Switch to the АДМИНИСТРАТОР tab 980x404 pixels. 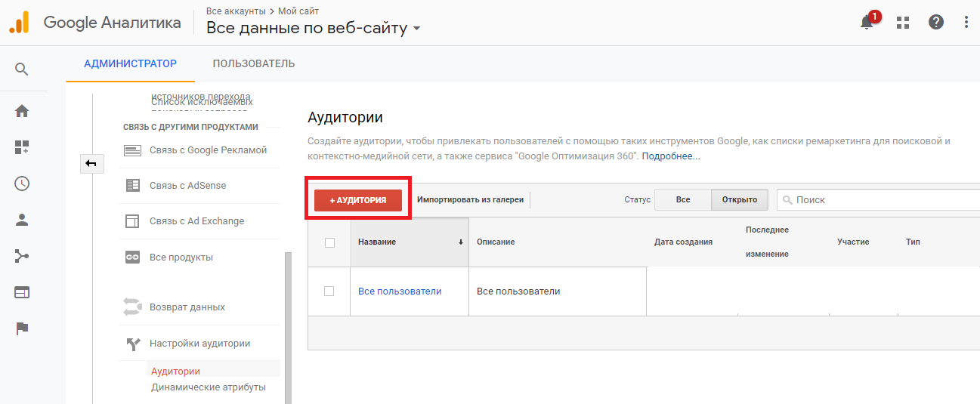click(x=130, y=63)
